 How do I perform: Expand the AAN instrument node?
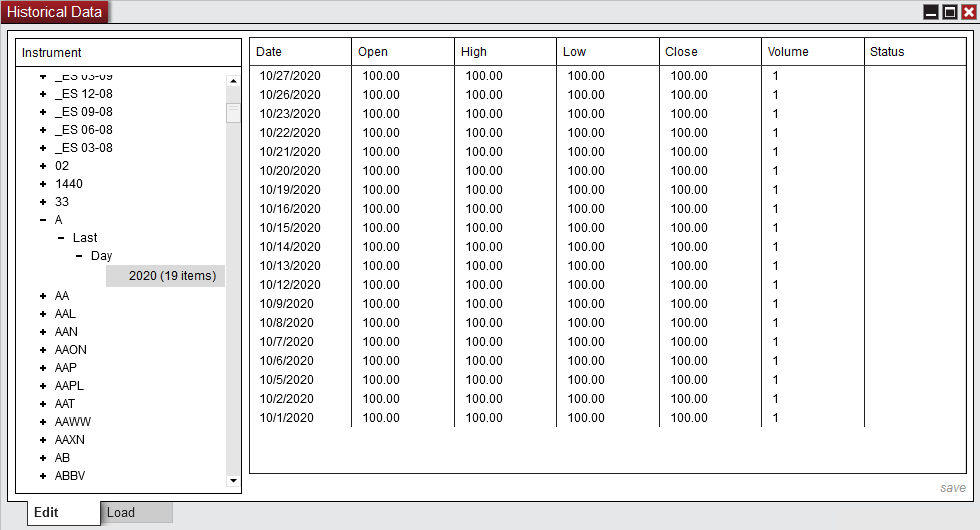pos(43,332)
